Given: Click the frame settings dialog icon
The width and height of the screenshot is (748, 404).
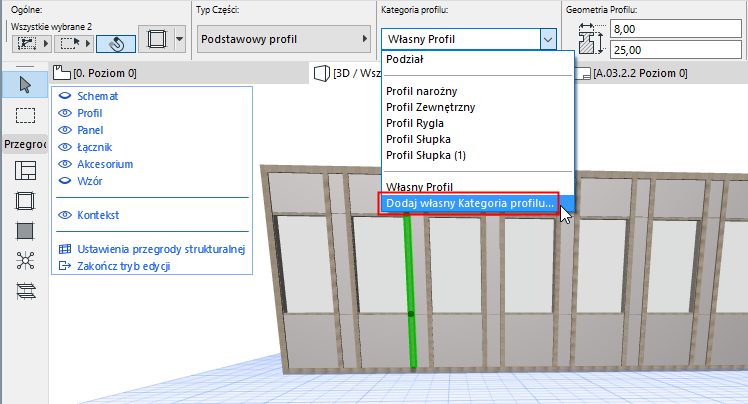Looking at the screenshot, I should tap(157, 39).
